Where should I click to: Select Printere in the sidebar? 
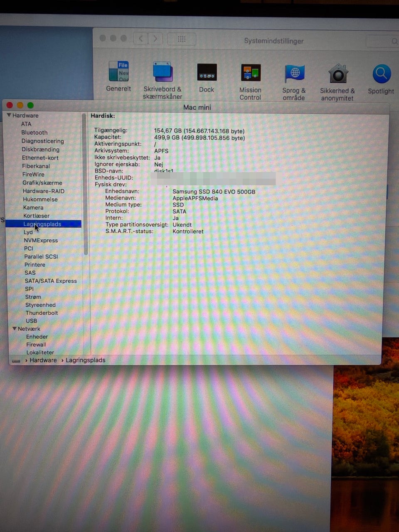click(x=35, y=264)
